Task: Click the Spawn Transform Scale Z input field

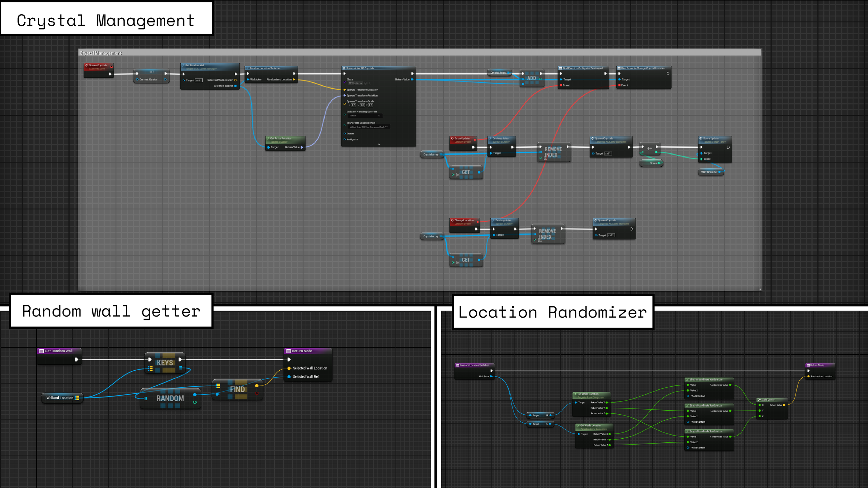Action: point(370,105)
